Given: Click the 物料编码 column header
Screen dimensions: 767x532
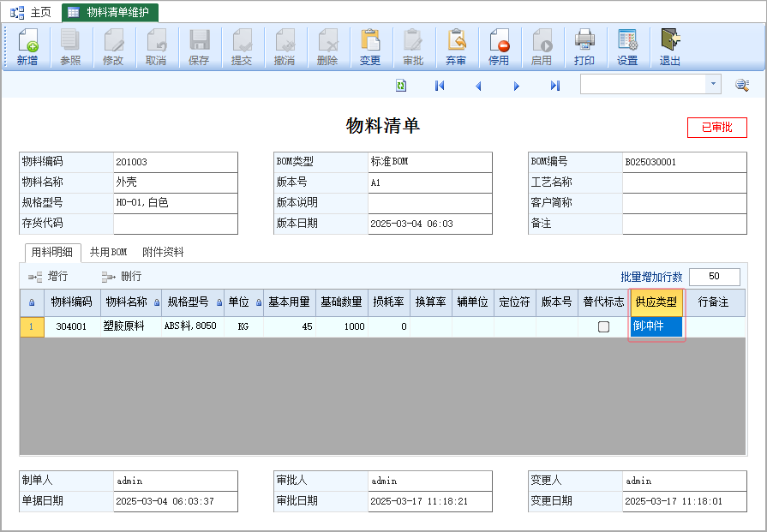Looking at the screenshot, I should click(71, 302).
